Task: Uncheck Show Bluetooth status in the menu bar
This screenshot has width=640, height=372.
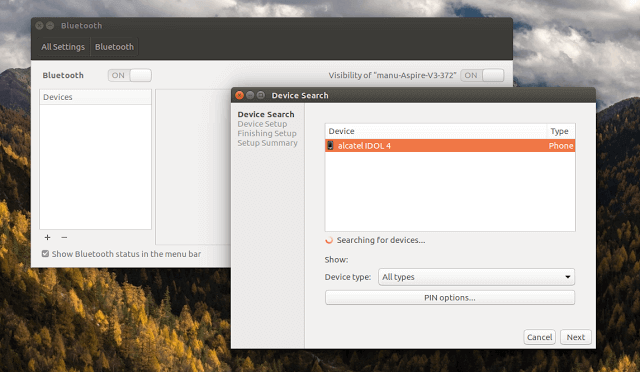Action: (x=45, y=254)
